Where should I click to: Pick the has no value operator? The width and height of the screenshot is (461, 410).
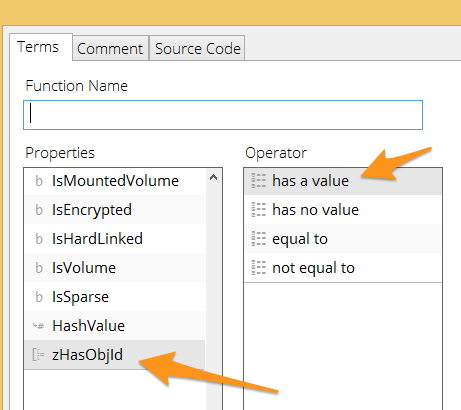click(343, 210)
